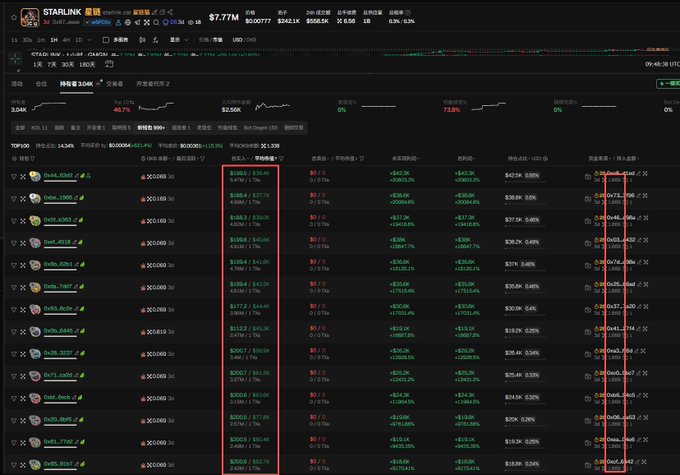This screenshot has width=680, height=475.
Task: Click the wallet avatar of 0x6b..62b1
Action: (x=35, y=265)
